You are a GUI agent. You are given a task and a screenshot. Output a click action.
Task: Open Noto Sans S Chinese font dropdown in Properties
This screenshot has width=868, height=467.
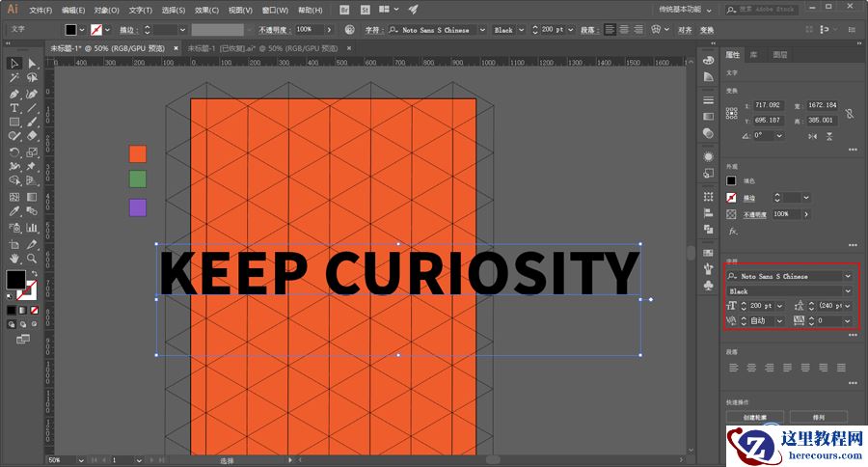[x=848, y=276]
